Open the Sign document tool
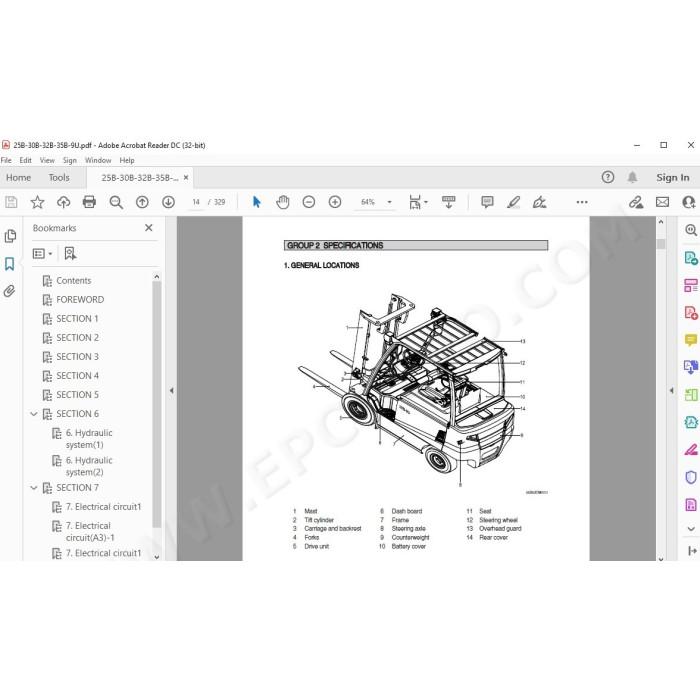 (x=539, y=202)
